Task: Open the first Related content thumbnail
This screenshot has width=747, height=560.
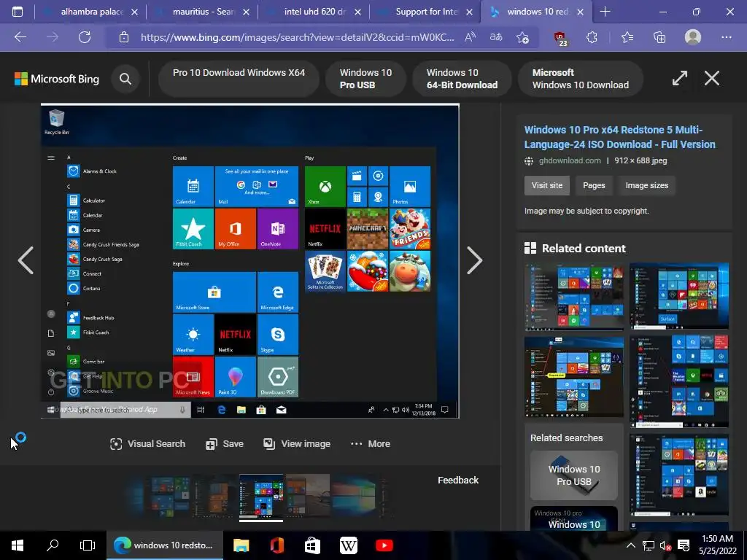Action: tap(573, 297)
